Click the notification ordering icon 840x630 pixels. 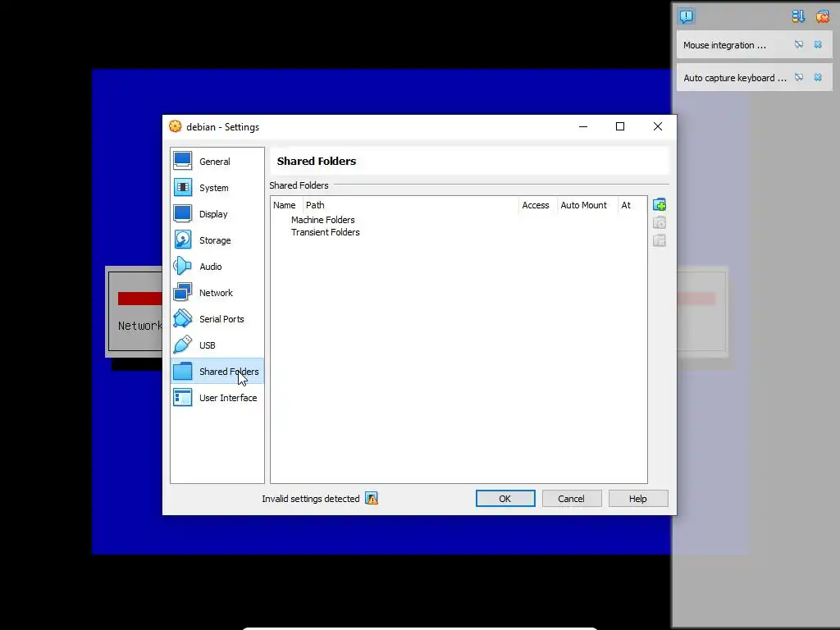tap(798, 16)
